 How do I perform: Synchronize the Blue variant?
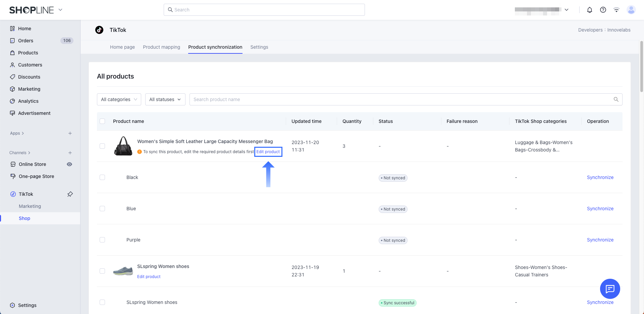point(600,209)
